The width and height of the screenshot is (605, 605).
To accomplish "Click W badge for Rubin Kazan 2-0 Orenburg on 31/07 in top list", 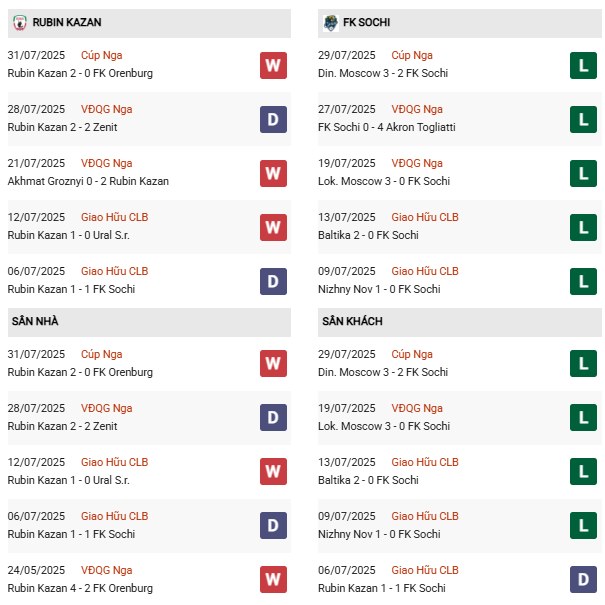I will [x=273, y=65].
